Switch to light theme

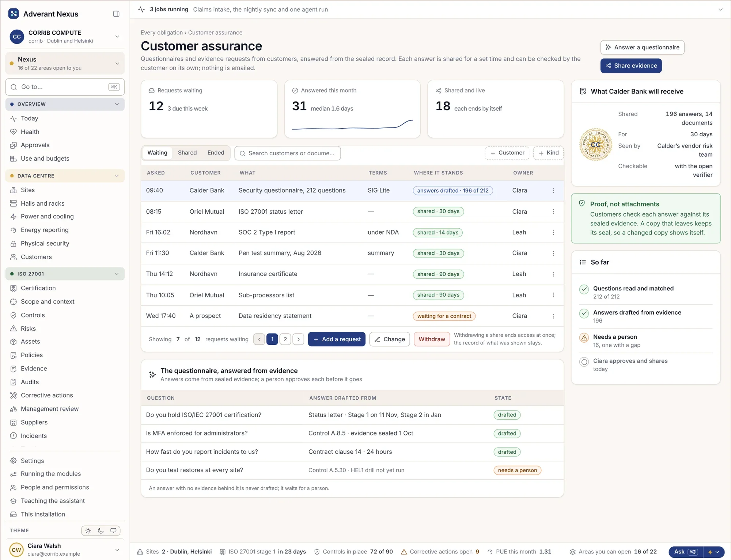[88, 531]
